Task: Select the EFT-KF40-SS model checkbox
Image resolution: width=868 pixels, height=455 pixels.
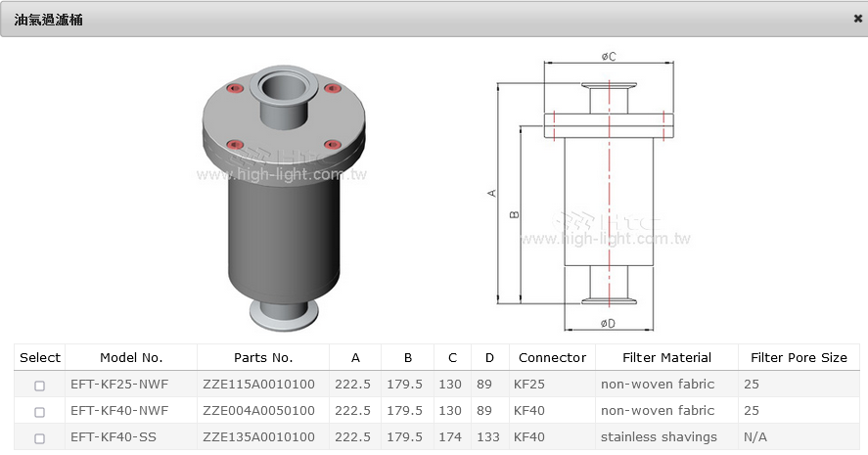Action: pos(40,437)
